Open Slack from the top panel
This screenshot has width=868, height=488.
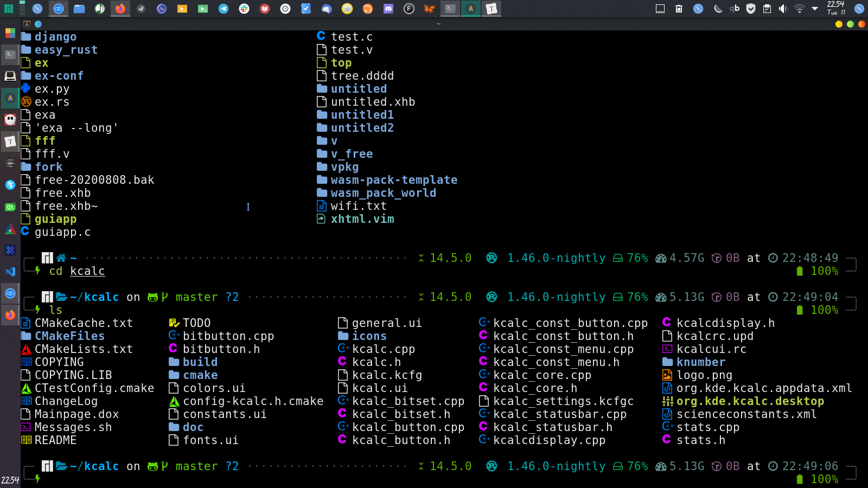pos(244,9)
